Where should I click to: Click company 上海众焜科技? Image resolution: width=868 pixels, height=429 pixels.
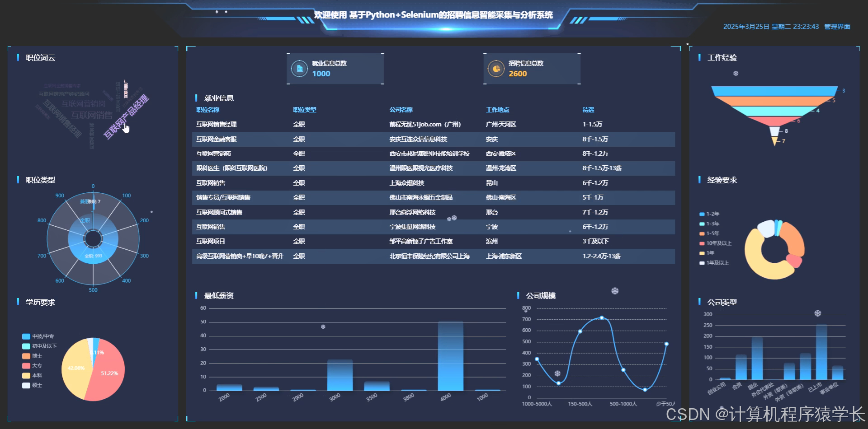click(x=407, y=183)
